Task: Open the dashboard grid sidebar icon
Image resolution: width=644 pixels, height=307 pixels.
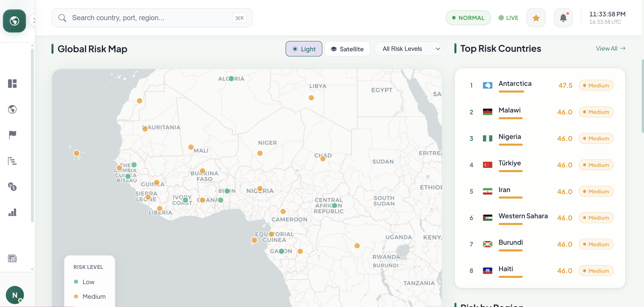Action: coord(12,84)
